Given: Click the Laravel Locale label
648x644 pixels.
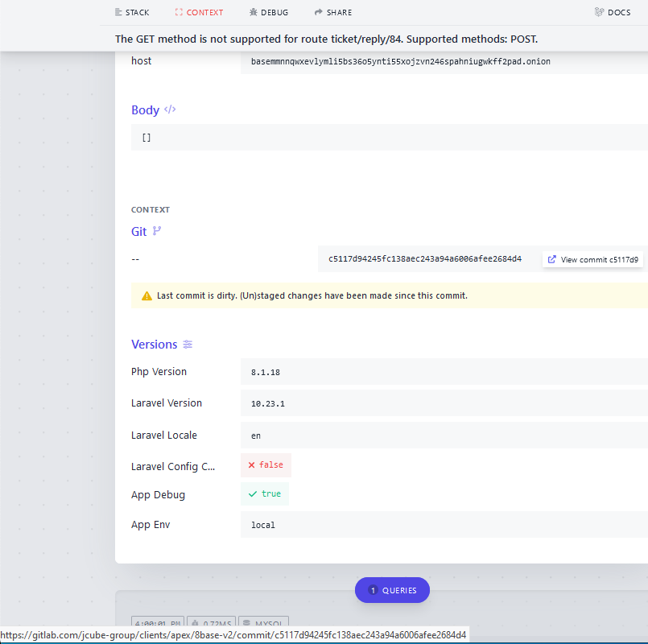Looking at the screenshot, I should pyautogui.click(x=164, y=436).
